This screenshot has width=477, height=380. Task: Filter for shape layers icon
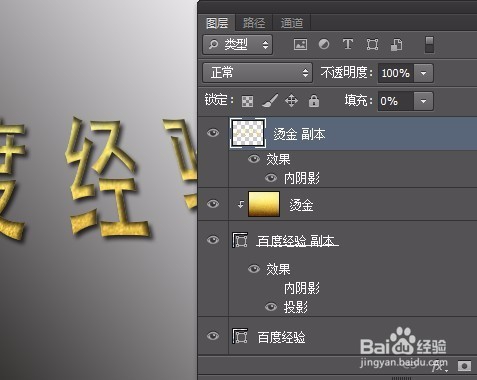tap(372, 44)
